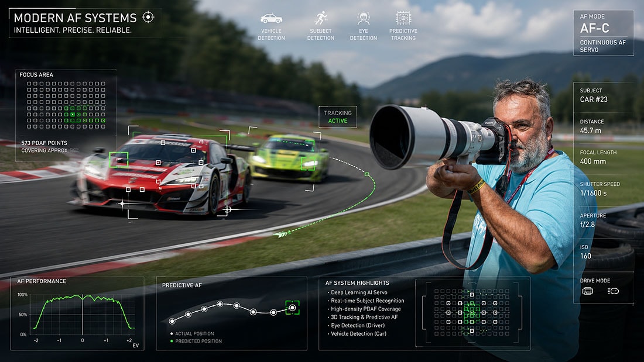This screenshot has height=362, width=644.
Task: Click the Eye Detection face icon
Action: 363,19
